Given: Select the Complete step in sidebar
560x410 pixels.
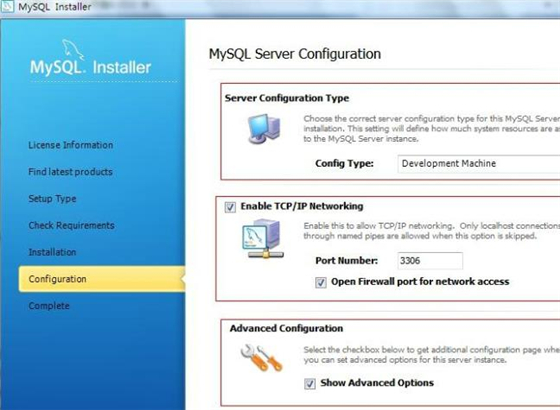Looking at the screenshot, I should (49, 306).
